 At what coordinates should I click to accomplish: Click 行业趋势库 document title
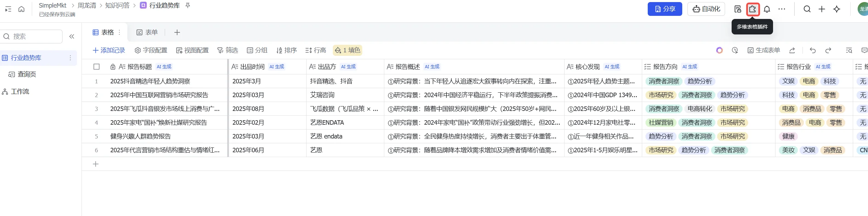pos(164,6)
